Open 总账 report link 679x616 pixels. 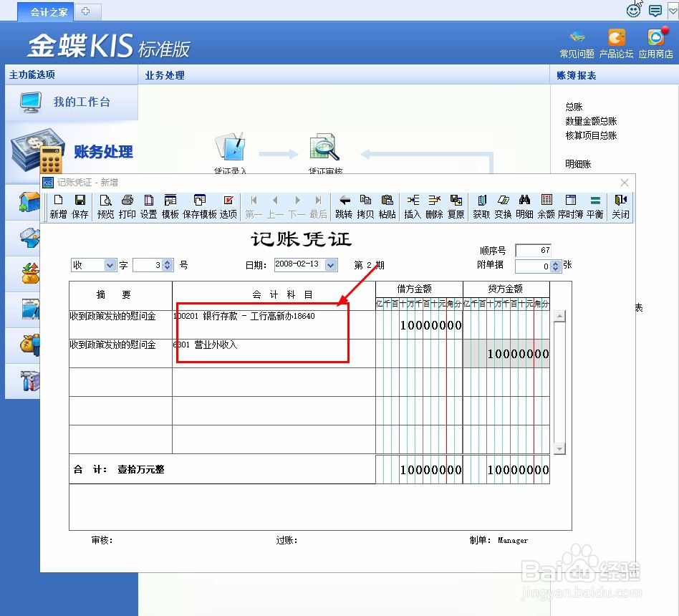click(x=574, y=107)
